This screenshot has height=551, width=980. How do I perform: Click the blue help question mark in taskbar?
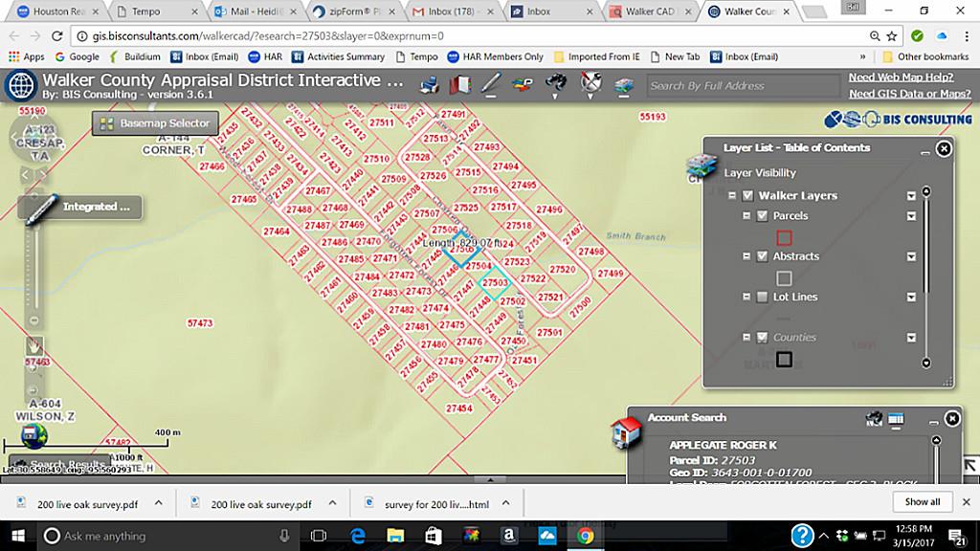[x=803, y=536]
